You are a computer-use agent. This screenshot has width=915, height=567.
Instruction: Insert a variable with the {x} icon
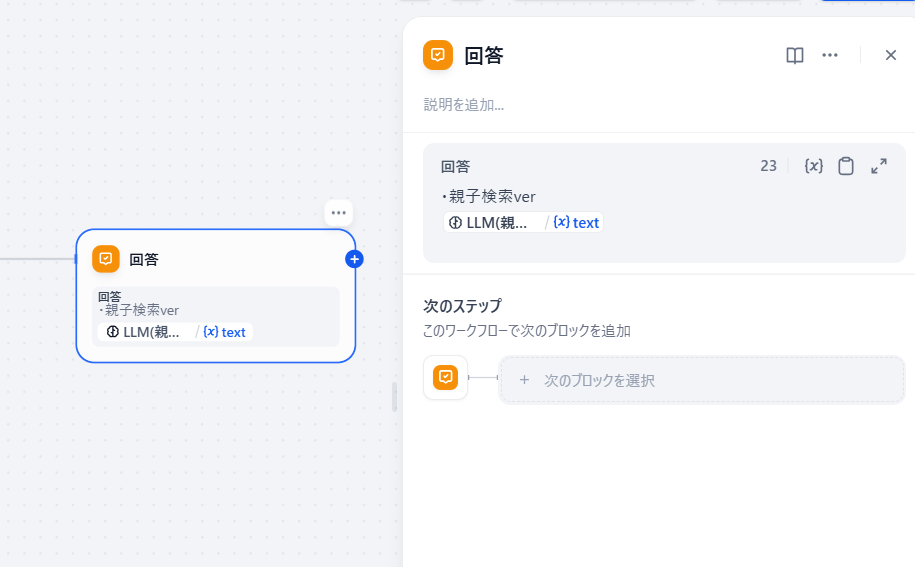pos(813,166)
